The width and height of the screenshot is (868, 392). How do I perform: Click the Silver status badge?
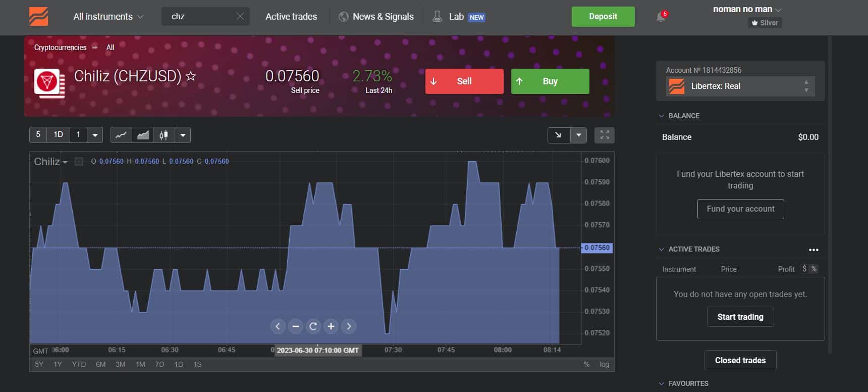coord(765,23)
